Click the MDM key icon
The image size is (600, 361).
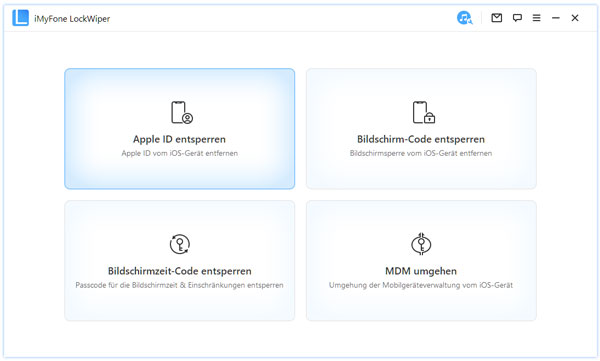[421, 244]
